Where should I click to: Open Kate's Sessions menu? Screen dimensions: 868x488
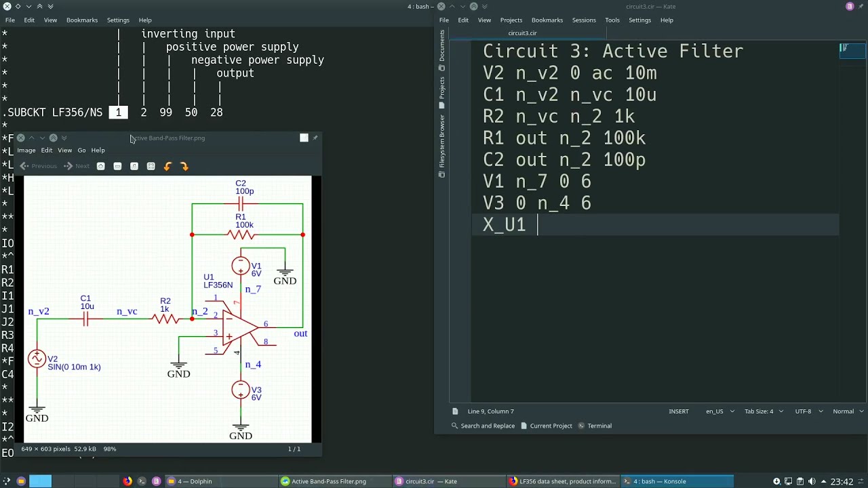point(584,20)
